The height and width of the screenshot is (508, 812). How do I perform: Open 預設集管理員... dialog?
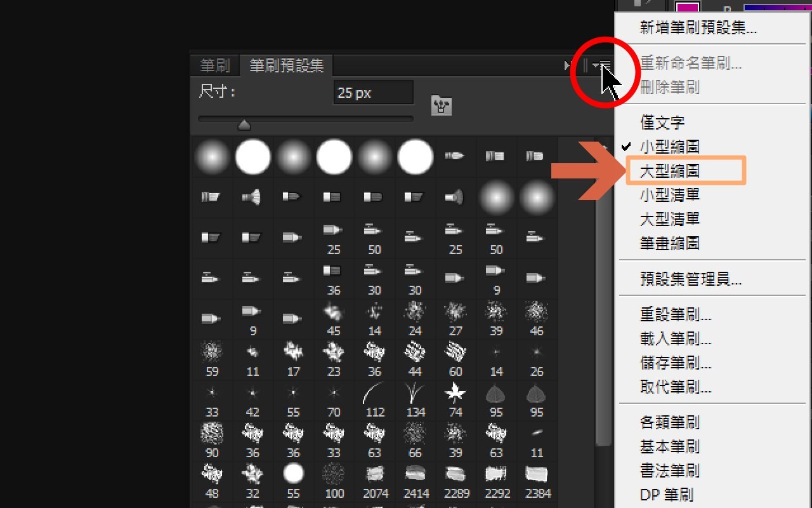pos(691,279)
